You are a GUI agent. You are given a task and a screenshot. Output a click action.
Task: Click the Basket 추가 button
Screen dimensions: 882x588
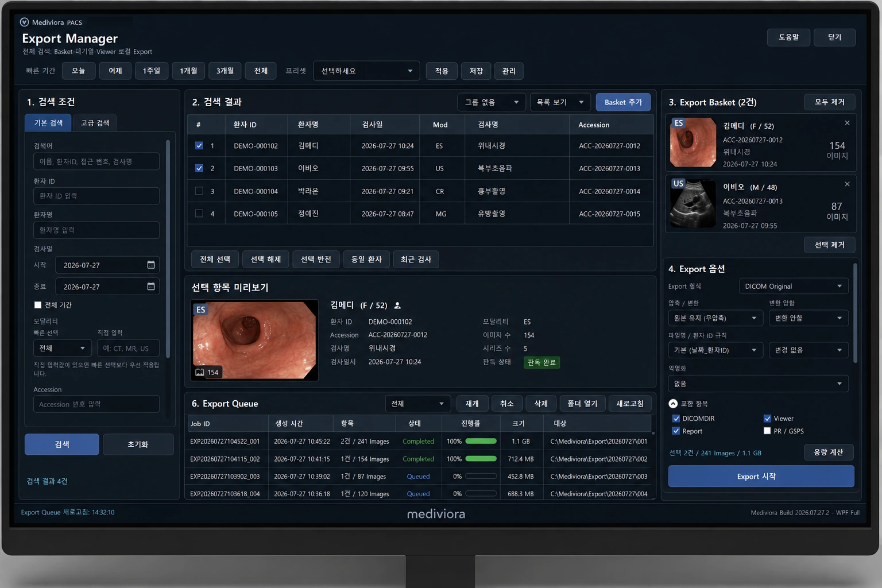[624, 102]
